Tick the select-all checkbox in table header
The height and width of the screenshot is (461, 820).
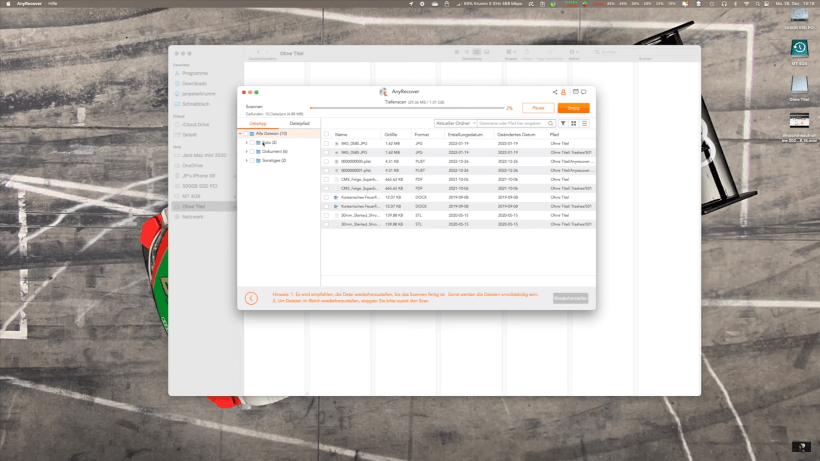[326, 134]
